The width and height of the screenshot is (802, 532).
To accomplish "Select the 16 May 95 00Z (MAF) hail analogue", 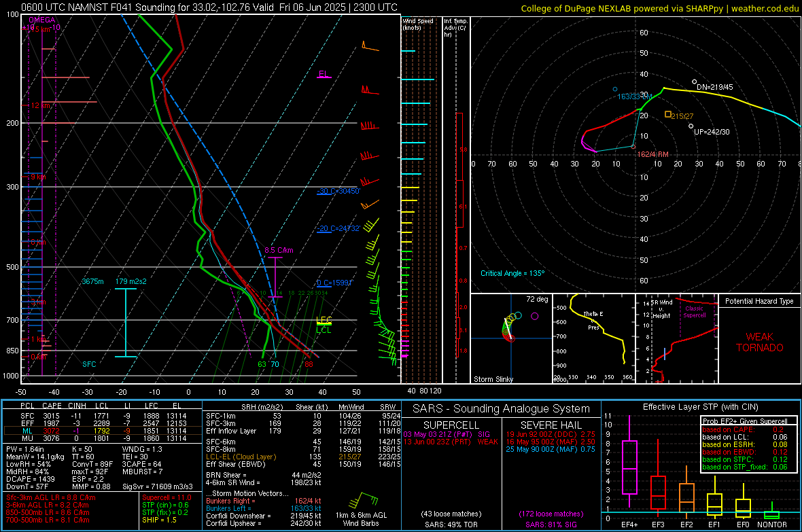I will 551,442.
